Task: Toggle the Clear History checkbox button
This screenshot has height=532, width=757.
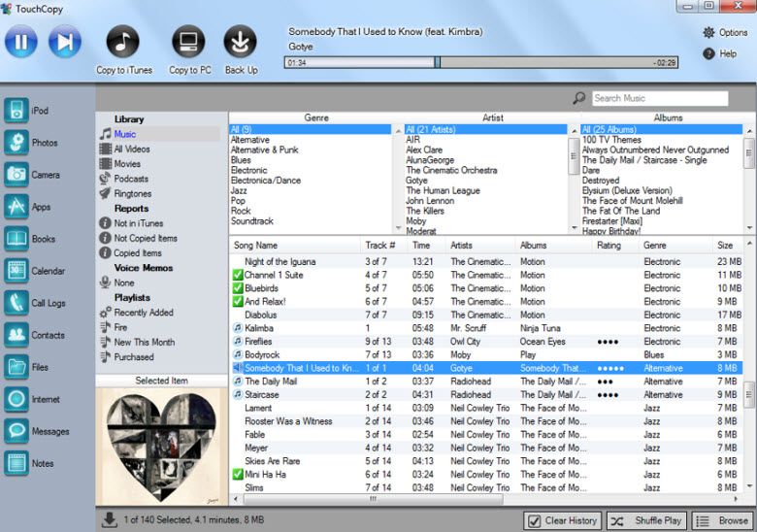Action: 563,521
